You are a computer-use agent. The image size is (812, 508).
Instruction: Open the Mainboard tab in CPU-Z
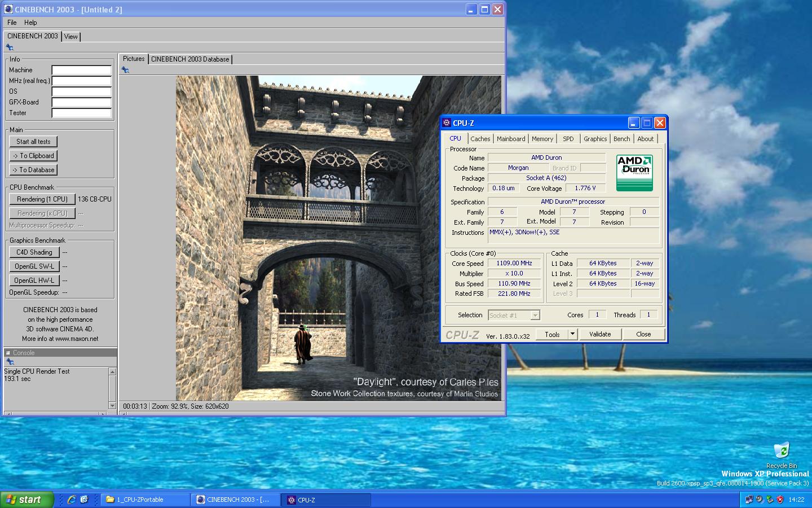coord(511,139)
